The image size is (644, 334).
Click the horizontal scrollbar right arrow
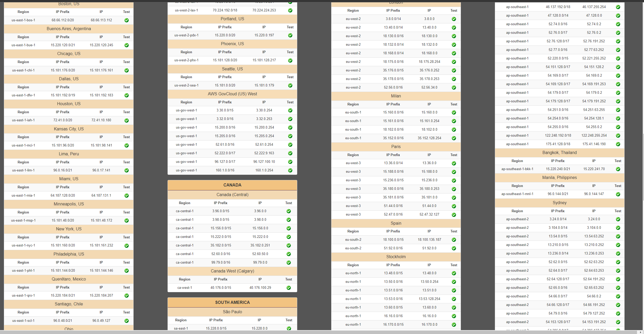[641, 332]
